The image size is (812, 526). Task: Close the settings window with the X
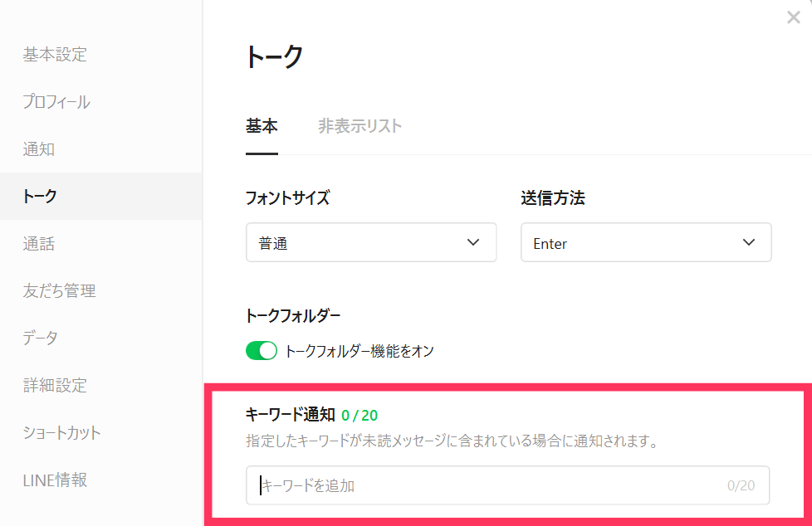[793, 17]
